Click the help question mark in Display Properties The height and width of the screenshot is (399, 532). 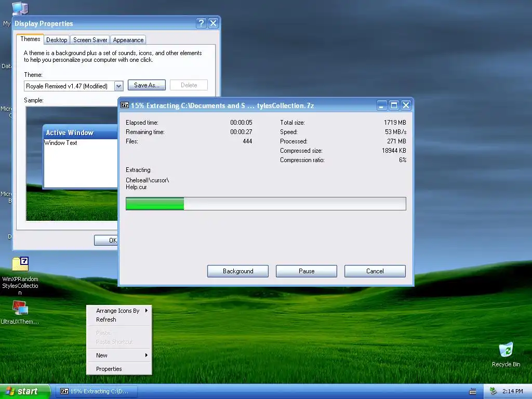[x=201, y=23]
